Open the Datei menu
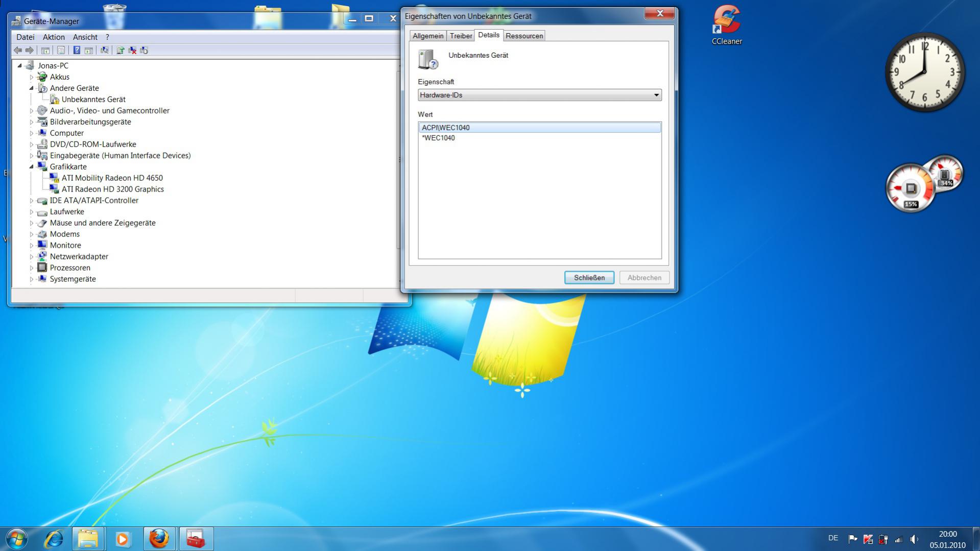This screenshot has width=980, height=551. pyautogui.click(x=26, y=37)
